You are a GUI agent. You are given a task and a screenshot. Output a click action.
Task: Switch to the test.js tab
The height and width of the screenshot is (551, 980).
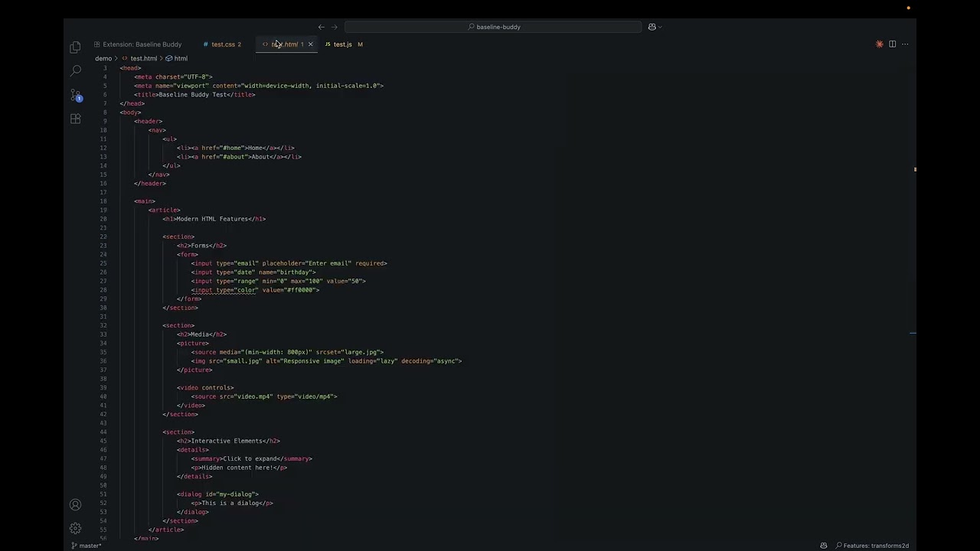[343, 44]
